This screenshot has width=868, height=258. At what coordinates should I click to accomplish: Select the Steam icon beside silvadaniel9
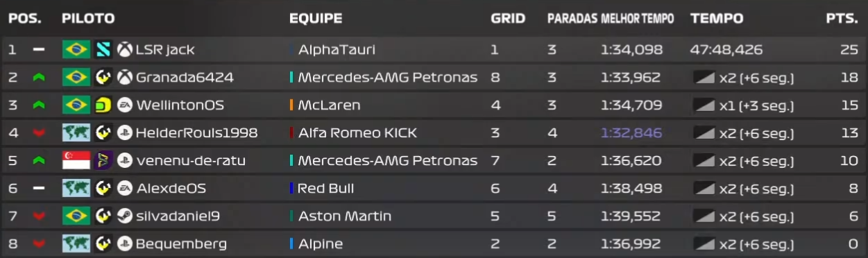[x=125, y=216]
